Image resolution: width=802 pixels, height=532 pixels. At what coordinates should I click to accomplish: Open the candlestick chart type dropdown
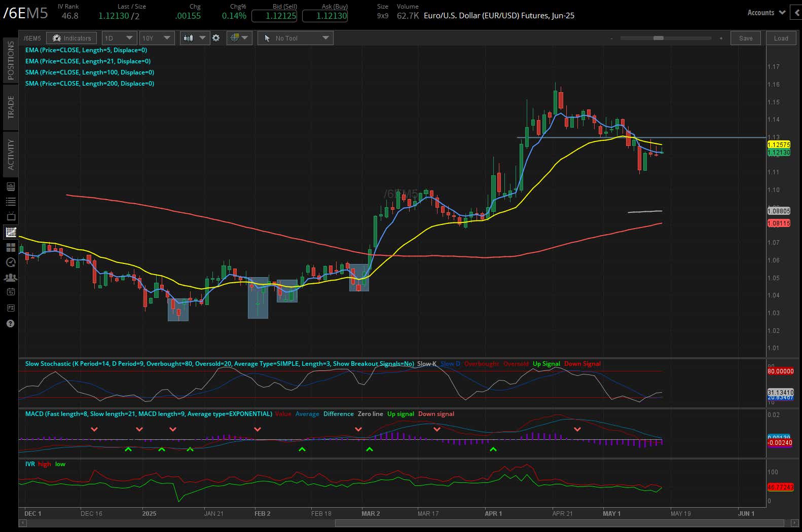click(x=195, y=38)
